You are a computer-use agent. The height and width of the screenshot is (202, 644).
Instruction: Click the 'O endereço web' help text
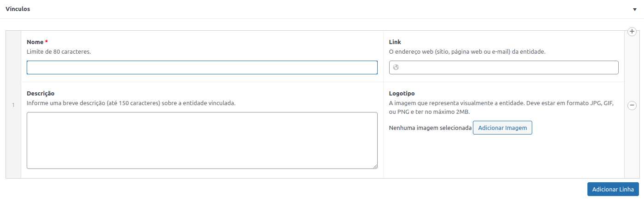click(467, 51)
